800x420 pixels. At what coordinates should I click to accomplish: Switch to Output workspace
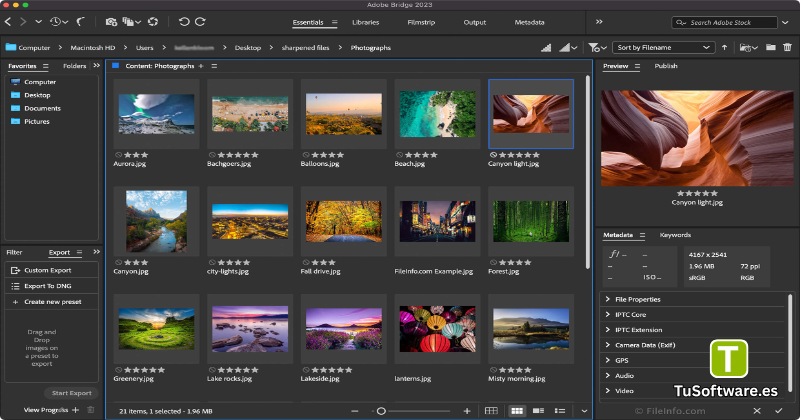(x=474, y=22)
